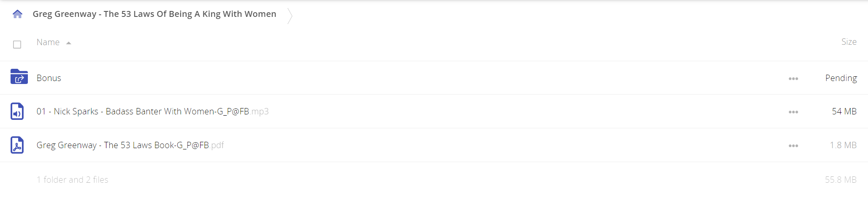This screenshot has width=868, height=203.
Task: Click the breadcrumb folder title Greg Greenway
Action: tap(155, 14)
